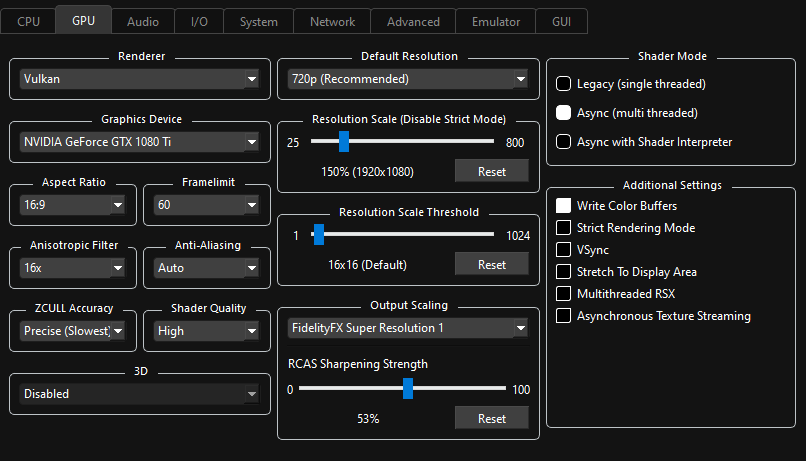Open the Audio settings tab

142,21
